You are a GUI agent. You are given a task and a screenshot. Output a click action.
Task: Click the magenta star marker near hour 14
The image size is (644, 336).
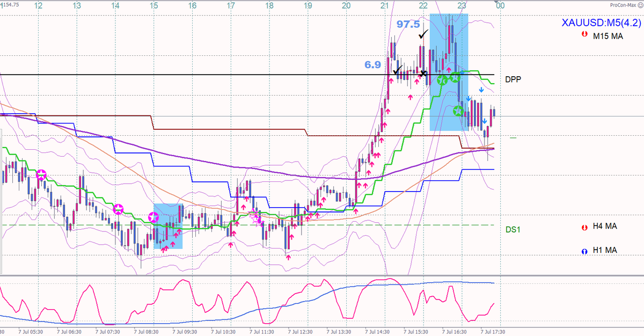(x=118, y=209)
